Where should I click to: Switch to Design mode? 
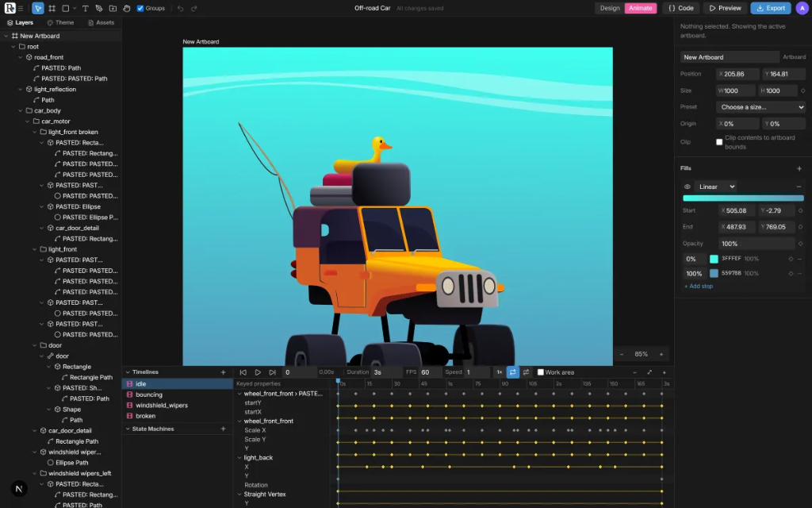click(x=610, y=8)
